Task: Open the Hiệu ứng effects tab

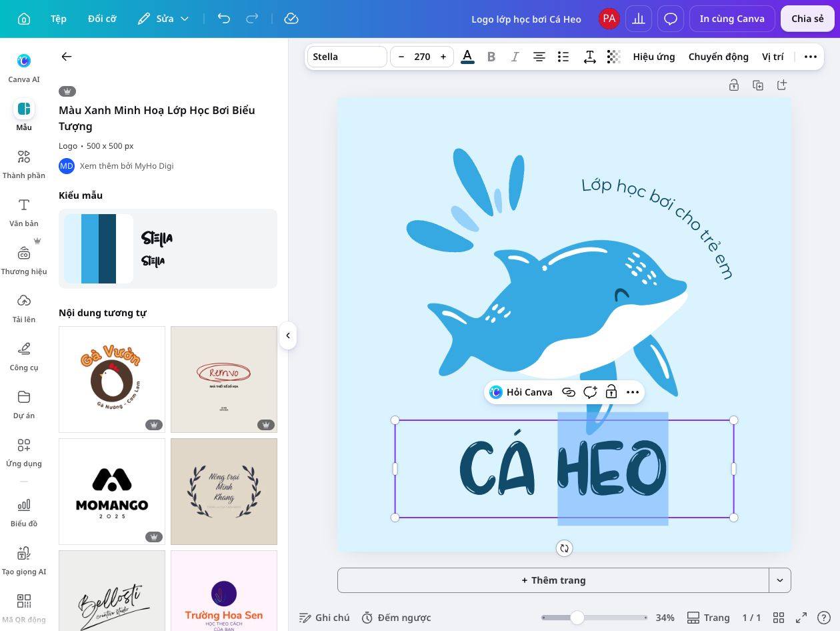Action: (x=654, y=57)
